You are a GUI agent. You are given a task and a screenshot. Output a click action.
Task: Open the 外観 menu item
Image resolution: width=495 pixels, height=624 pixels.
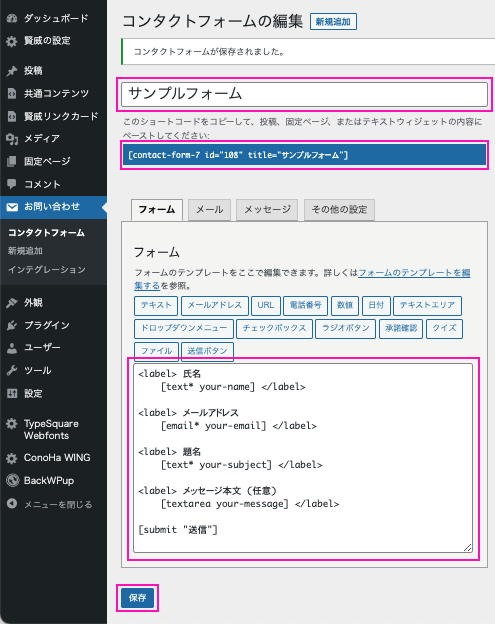coord(53,303)
